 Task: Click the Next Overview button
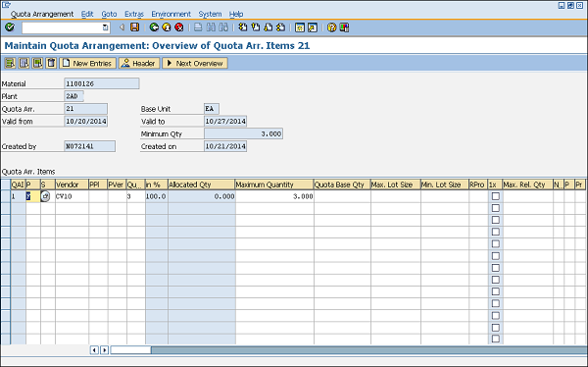click(195, 63)
